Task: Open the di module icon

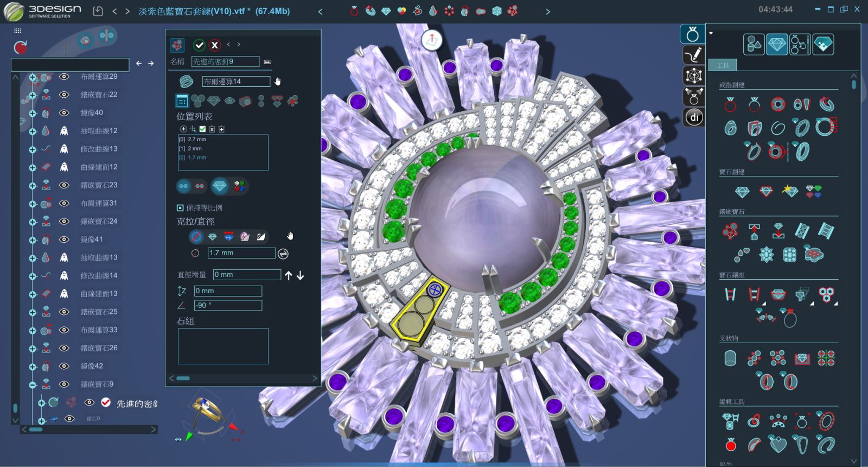Action: [694, 117]
